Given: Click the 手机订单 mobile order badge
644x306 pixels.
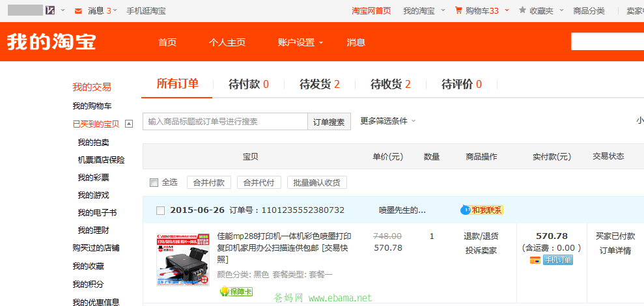Looking at the screenshot, I should pos(558,260).
